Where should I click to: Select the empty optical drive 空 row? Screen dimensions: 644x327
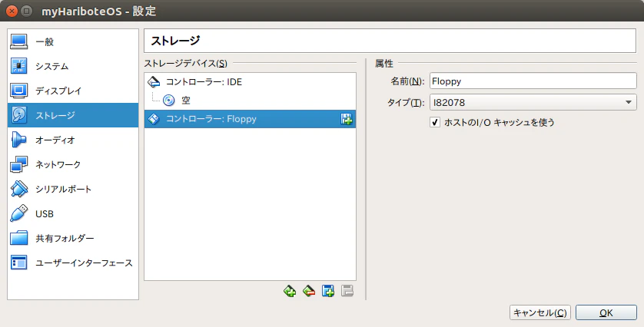tap(250, 100)
